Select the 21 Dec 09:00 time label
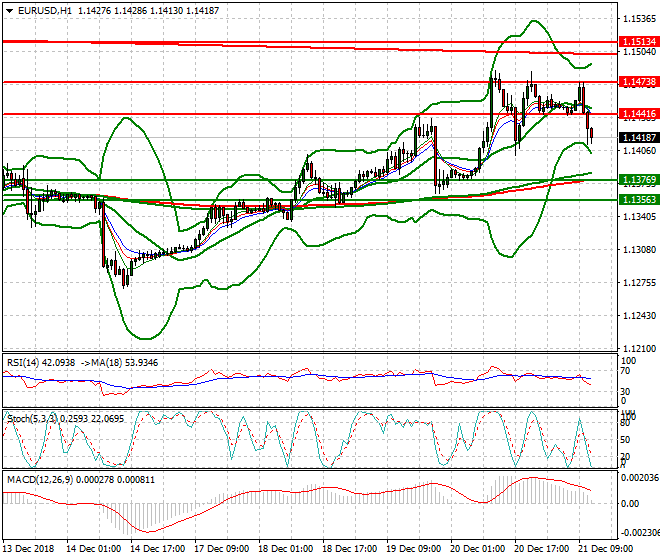Image resolution: width=660 pixels, height=560 pixels. pos(605,549)
